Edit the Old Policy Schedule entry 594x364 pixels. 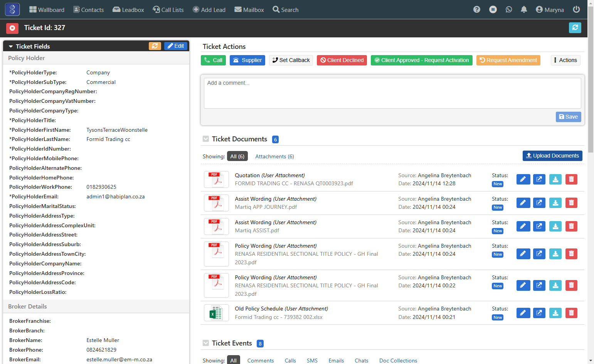click(x=523, y=313)
